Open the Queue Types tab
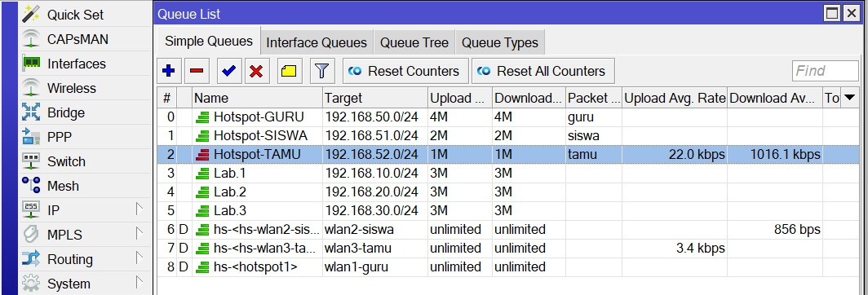868x295 pixels. (x=500, y=42)
